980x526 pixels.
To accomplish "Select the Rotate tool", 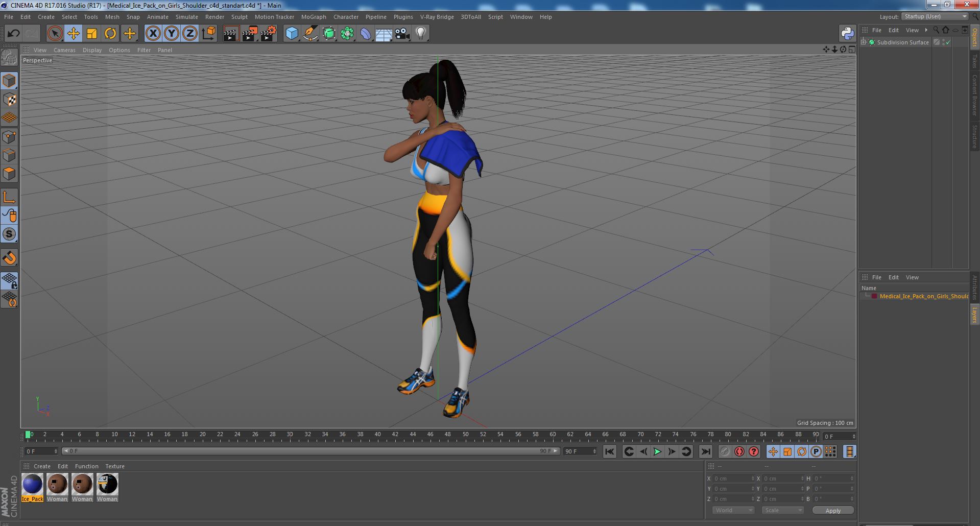I will [110, 34].
